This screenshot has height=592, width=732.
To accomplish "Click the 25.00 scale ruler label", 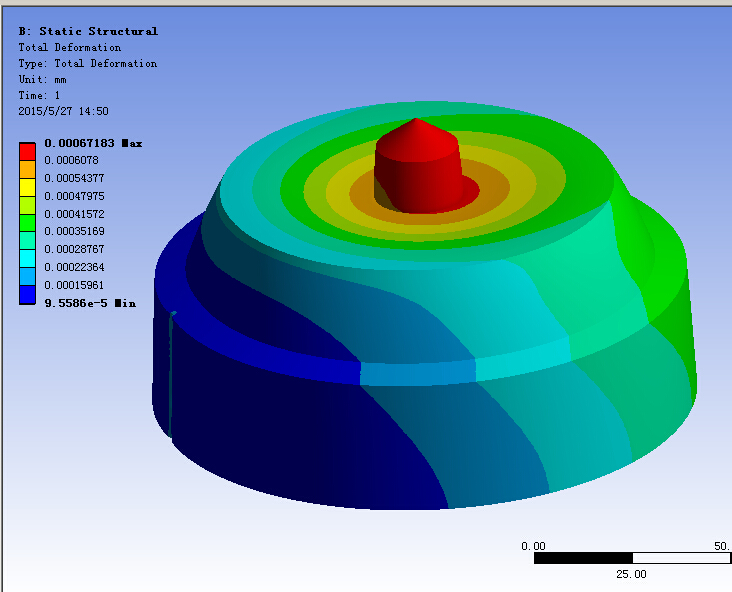I will (x=631, y=574).
